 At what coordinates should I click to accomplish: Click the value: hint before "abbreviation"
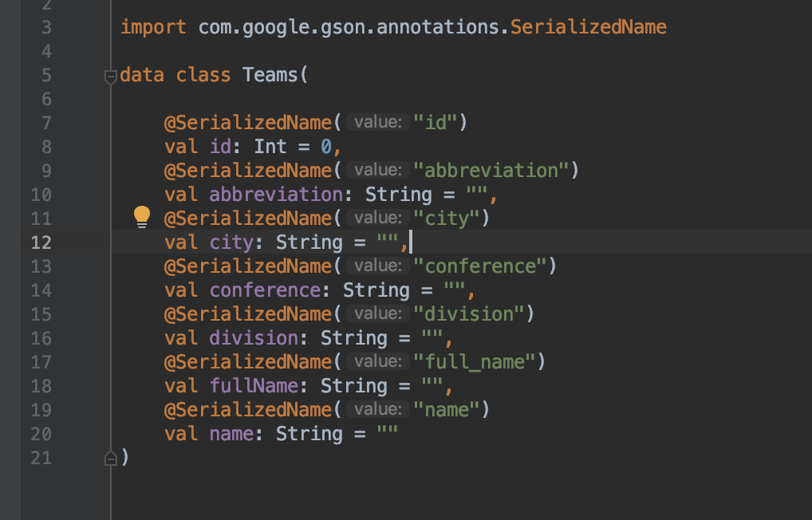click(378, 170)
